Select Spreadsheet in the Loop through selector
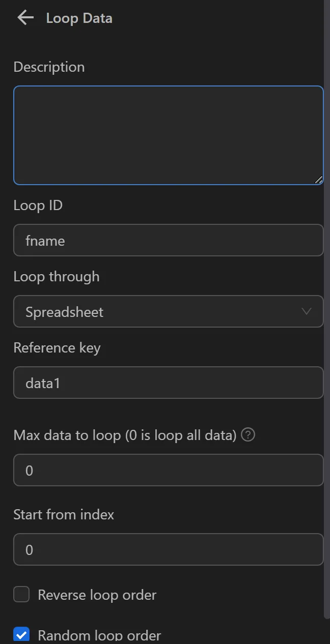This screenshot has width=330, height=644. 169,311
